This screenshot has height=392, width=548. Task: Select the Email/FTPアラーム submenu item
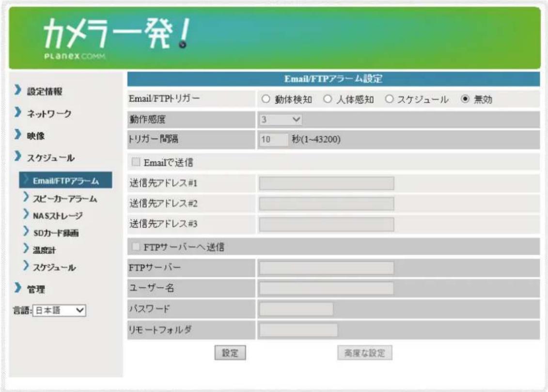click(x=66, y=180)
